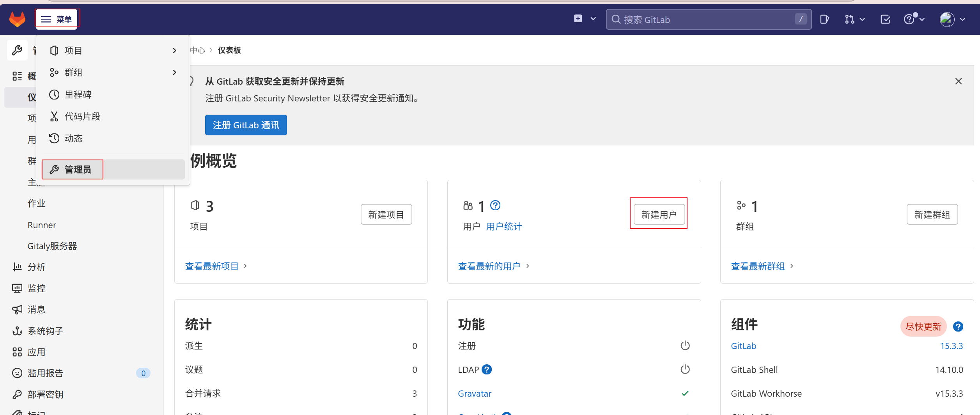Click the LDAP power status icon
Image resolution: width=980 pixels, height=415 pixels.
click(685, 370)
